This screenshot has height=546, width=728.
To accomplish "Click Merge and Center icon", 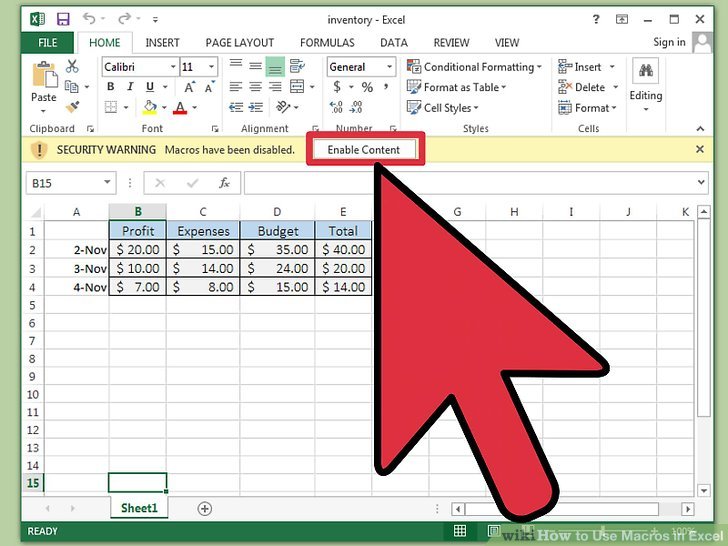I will (297, 86).
